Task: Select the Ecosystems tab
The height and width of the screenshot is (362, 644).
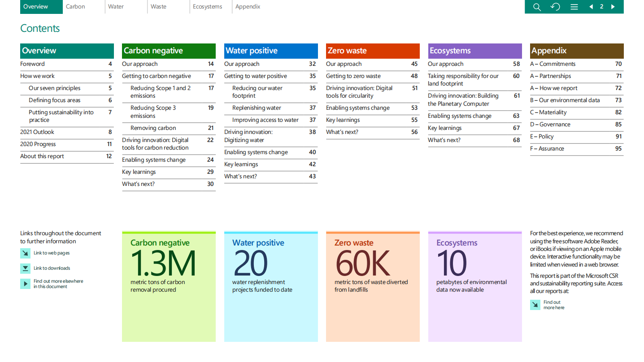Action: (x=207, y=7)
